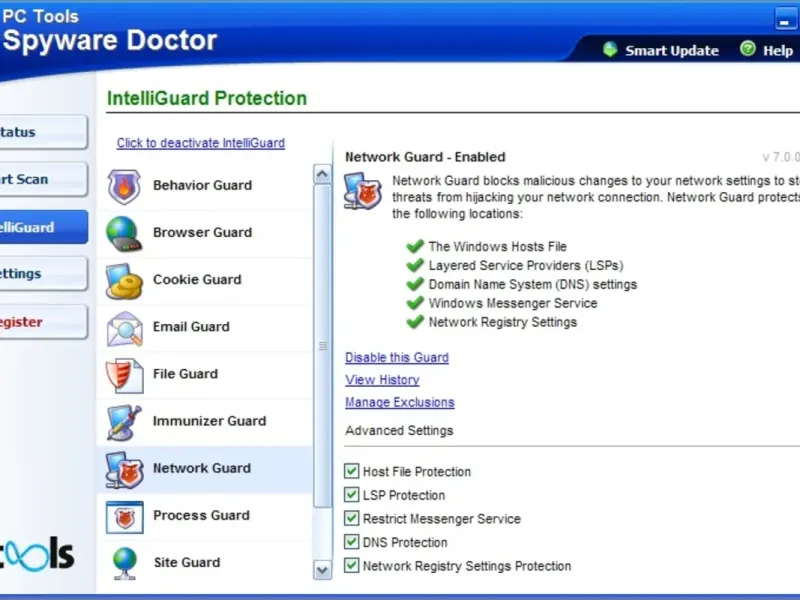
Task: Click 'Layered Service Providers (LSPs)' entry
Action: tap(526, 265)
